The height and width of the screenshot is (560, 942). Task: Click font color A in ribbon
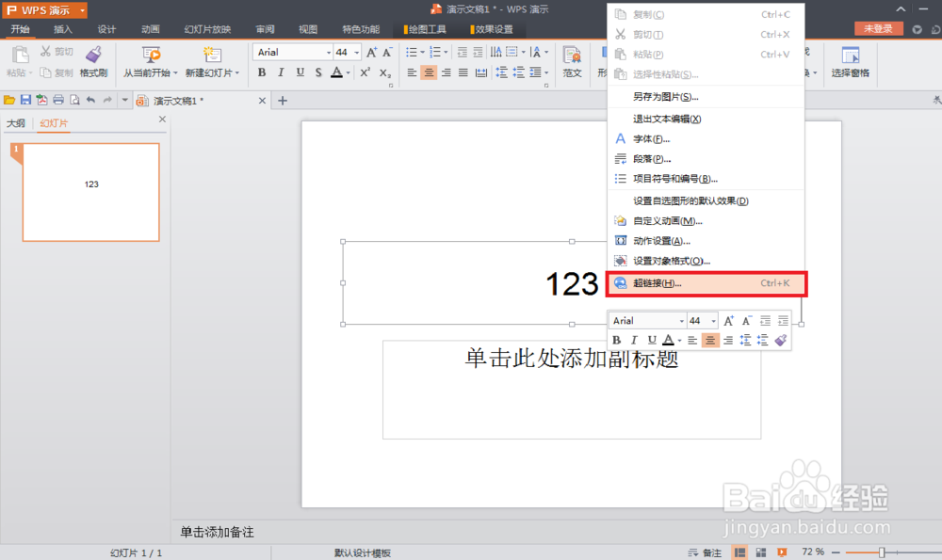(336, 72)
